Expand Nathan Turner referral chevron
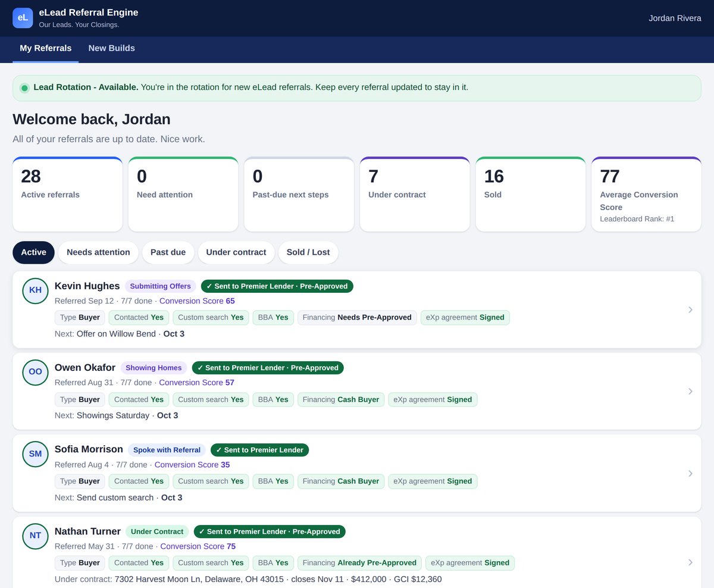The height and width of the screenshot is (588, 714). point(690,562)
